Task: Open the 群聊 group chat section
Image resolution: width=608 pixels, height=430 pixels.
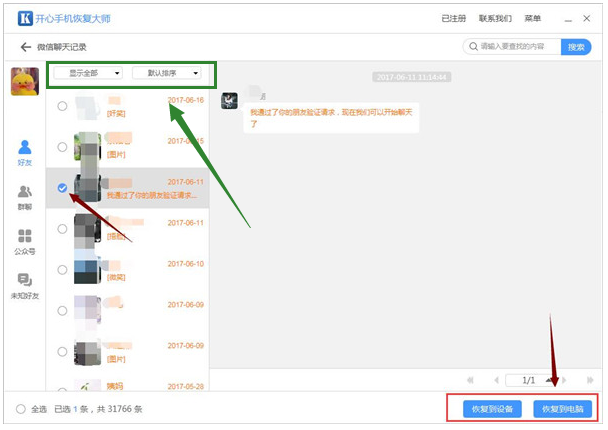Action: pos(25,196)
